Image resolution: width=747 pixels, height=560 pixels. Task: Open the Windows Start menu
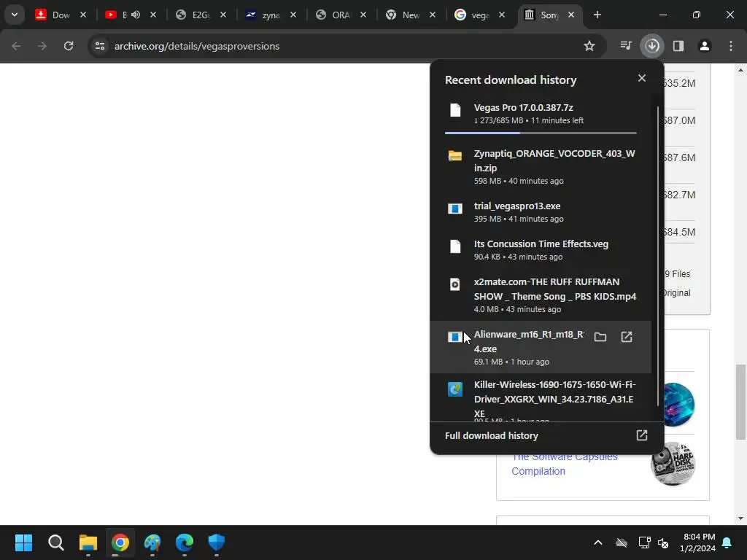pos(23,542)
